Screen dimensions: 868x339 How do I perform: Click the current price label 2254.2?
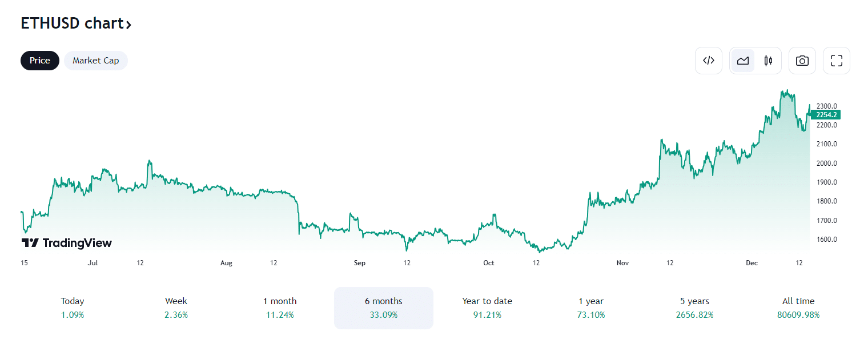(825, 115)
